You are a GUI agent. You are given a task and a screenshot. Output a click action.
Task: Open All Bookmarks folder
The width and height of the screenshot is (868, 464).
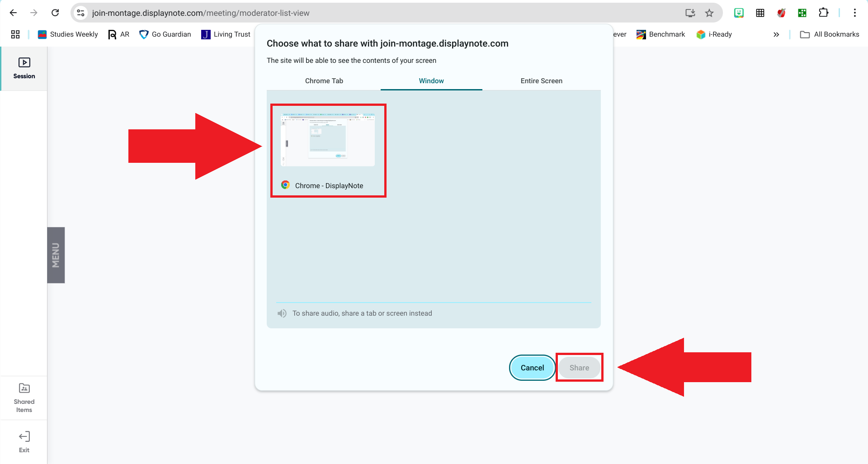830,34
